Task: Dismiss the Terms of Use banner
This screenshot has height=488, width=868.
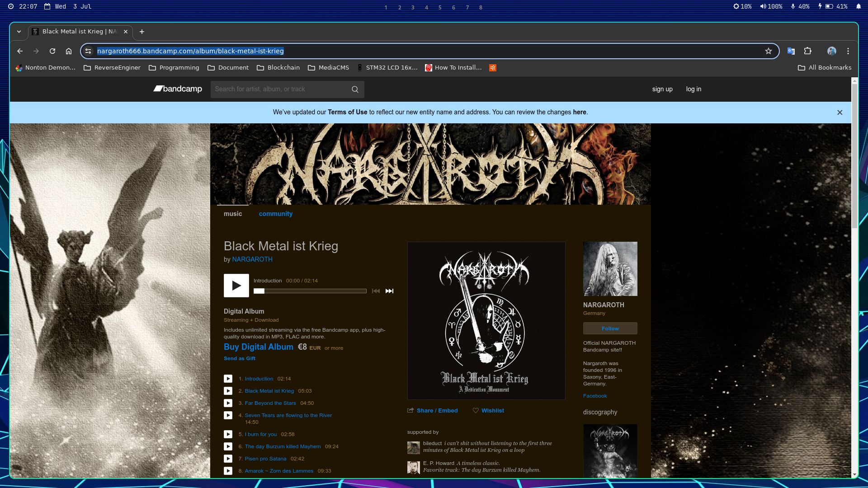Action: [x=840, y=113]
